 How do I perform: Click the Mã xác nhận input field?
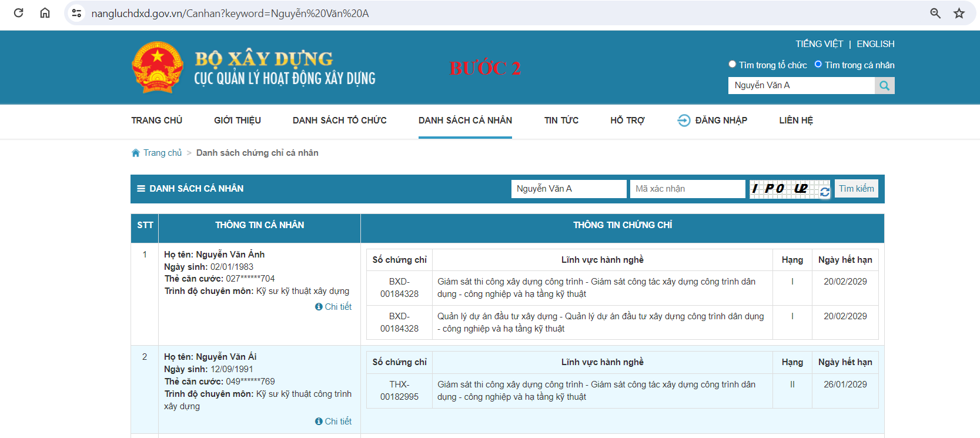coord(687,189)
